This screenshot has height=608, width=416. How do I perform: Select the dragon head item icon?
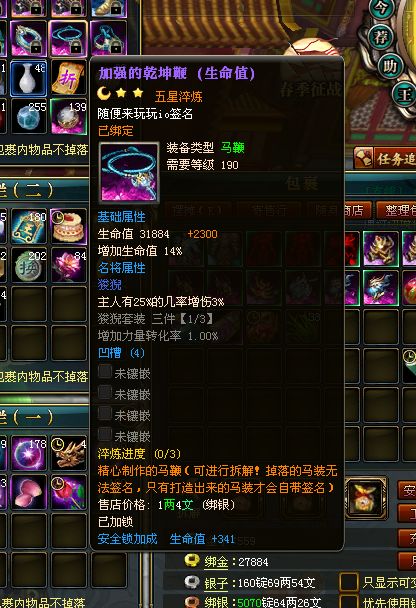(68, 453)
